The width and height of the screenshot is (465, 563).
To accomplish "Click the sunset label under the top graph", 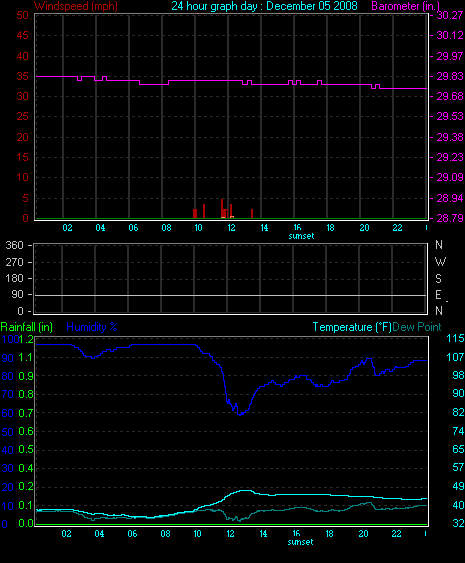I will tap(301, 236).
